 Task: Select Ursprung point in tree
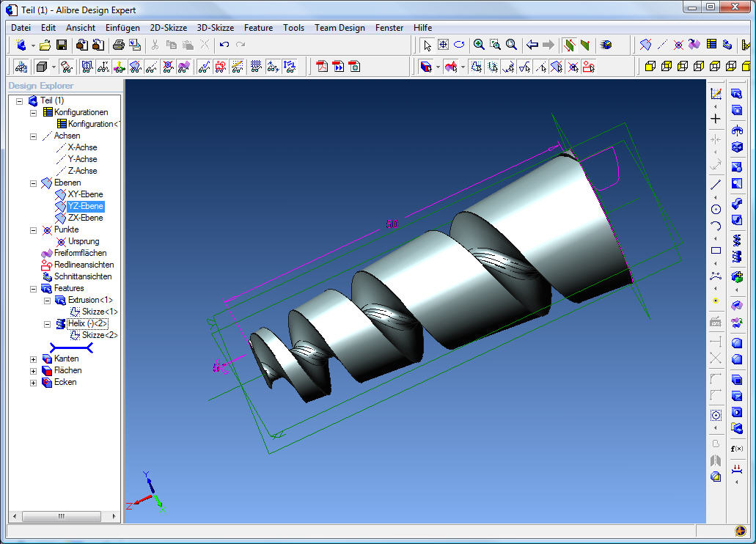(x=84, y=241)
